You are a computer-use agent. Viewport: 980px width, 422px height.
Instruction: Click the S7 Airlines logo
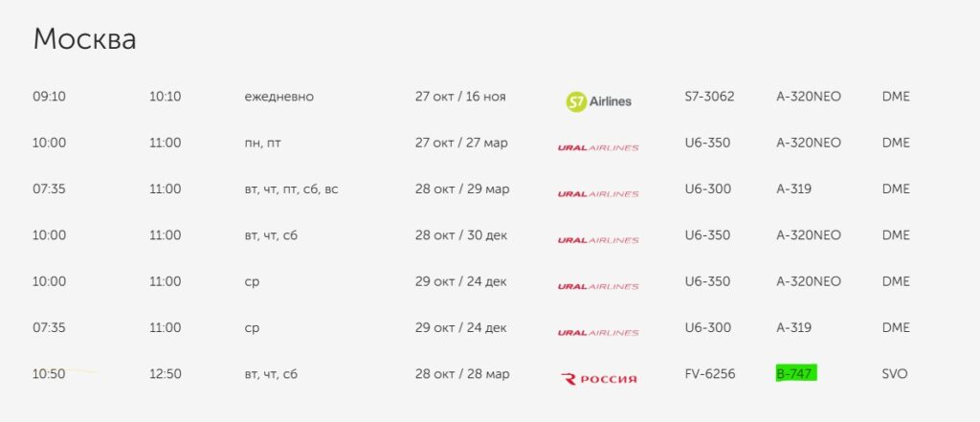599,100
